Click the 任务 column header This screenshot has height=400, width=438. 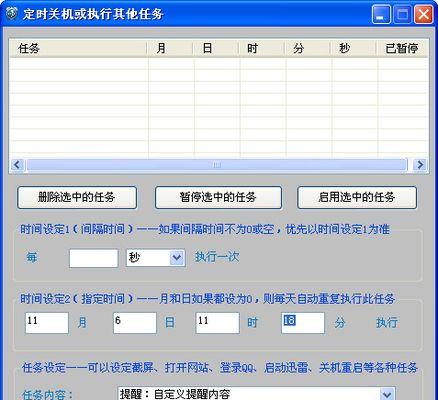[x=79, y=48]
